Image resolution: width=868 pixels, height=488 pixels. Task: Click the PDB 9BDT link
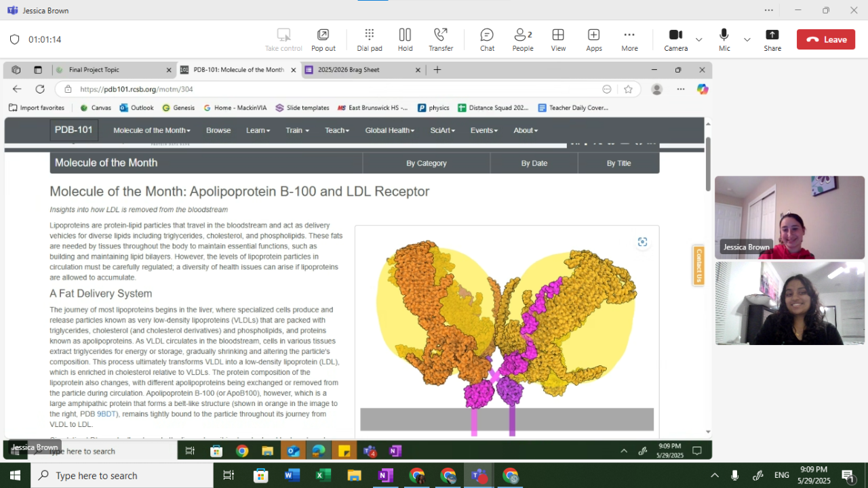pos(106,413)
